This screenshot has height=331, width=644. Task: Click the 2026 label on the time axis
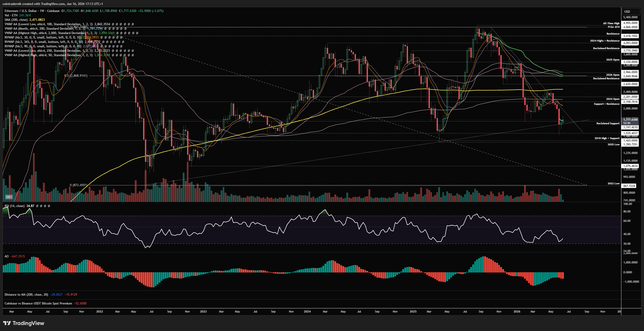pyautogui.click(x=517, y=311)
